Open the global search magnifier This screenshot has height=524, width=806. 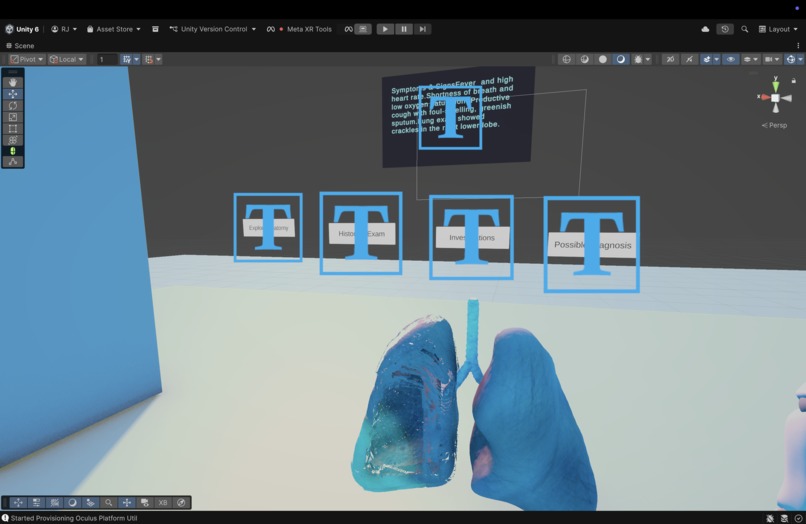(x=744, y=29)
